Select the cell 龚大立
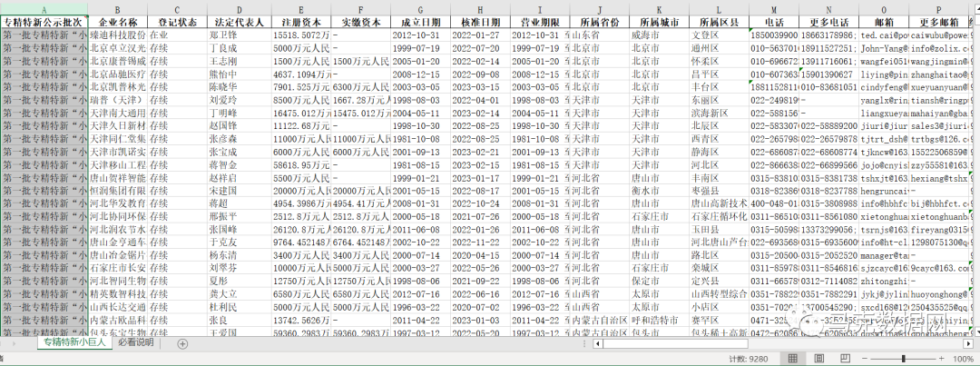Screen dimensions: 980x366 (239, 294)
